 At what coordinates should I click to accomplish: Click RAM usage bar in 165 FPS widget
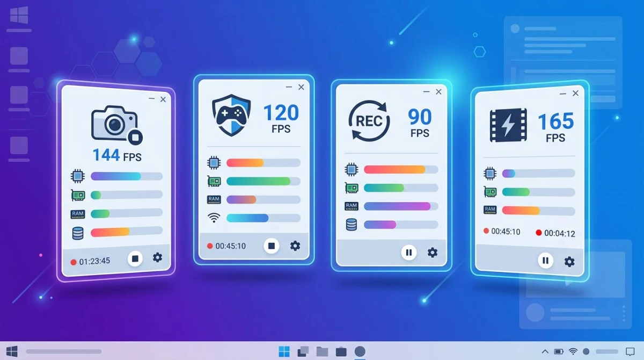(538, 211)
